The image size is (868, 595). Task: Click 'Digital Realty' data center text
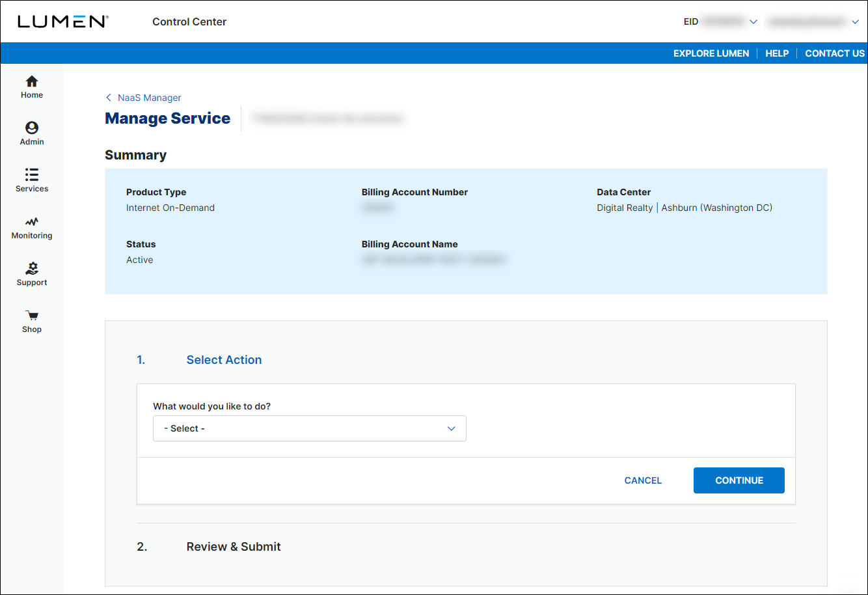click(x=625, y=208)
